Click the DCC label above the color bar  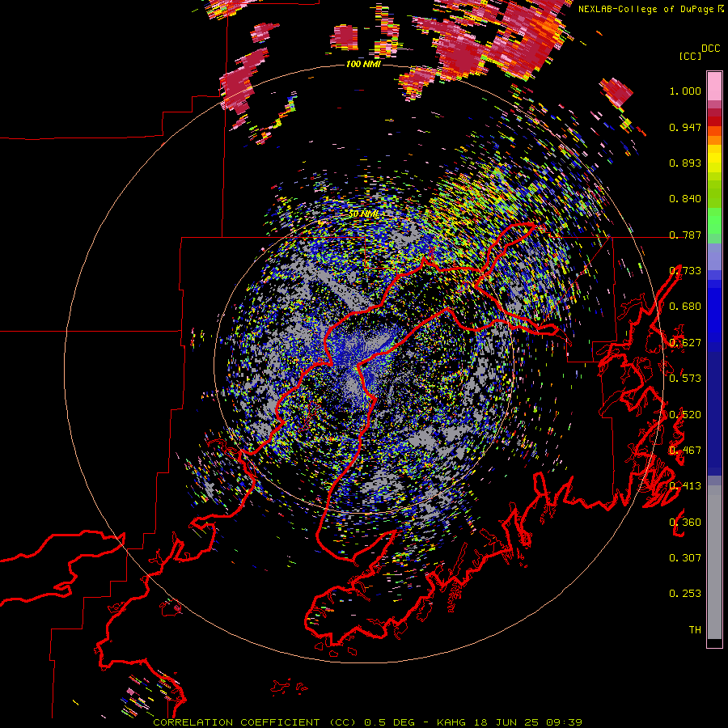click(x=711, y=49)
